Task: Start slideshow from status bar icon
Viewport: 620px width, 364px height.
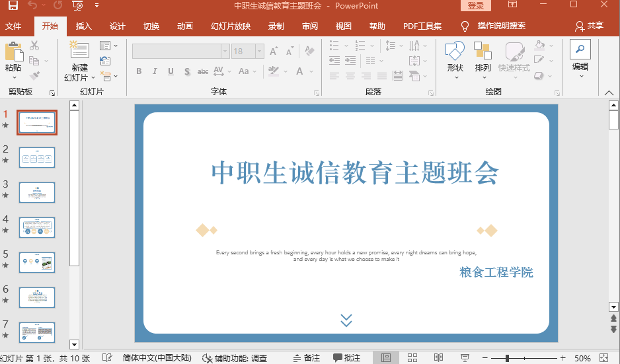Action: pos(465,357)
